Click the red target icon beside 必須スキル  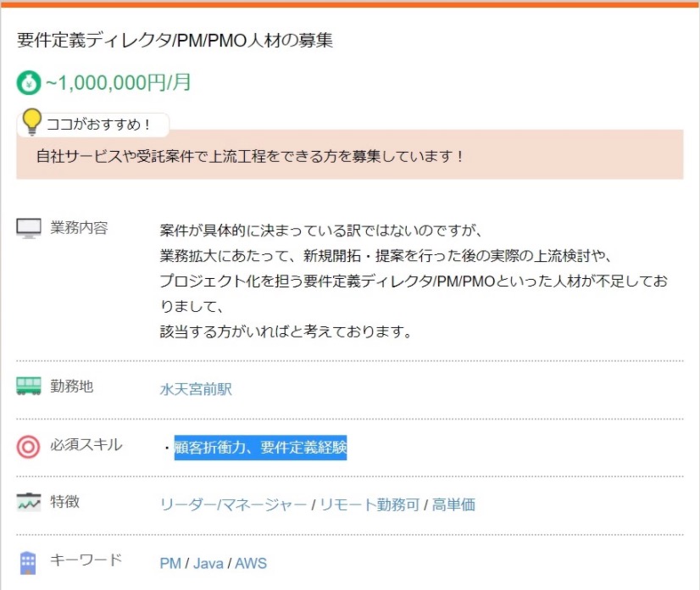28,447
